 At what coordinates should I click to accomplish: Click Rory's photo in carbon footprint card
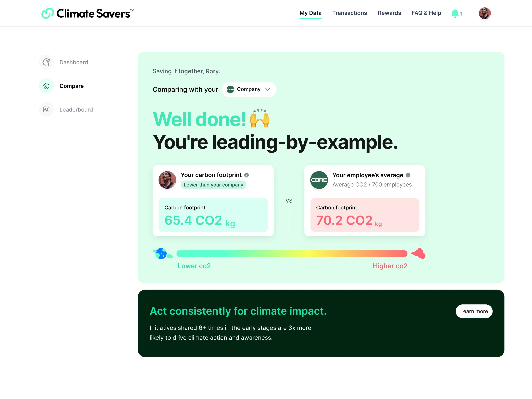167,180
